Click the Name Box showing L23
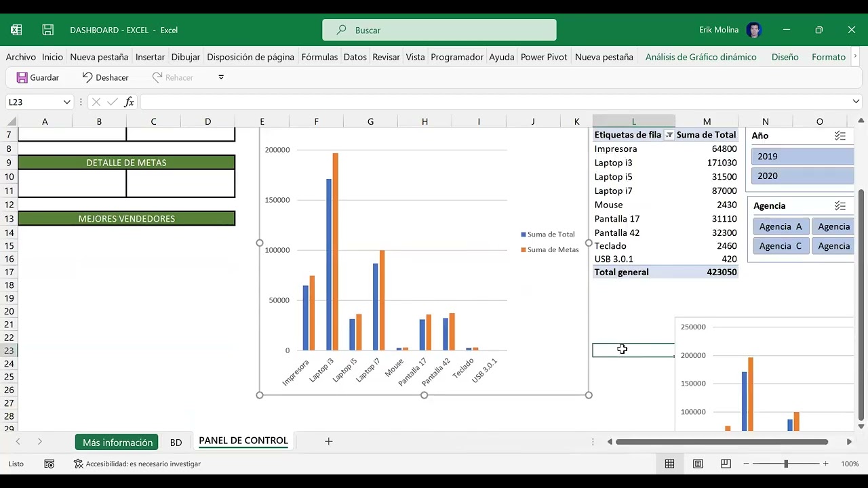Viewport: 868px width, 488px height. [x=34, y=102]
